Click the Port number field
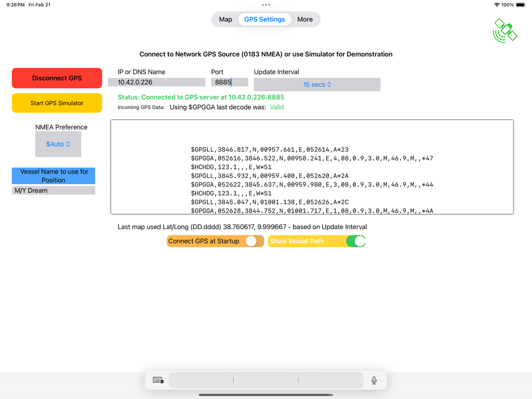The width and height of the screenshot is (532, 399). click(x=229, y=82)
